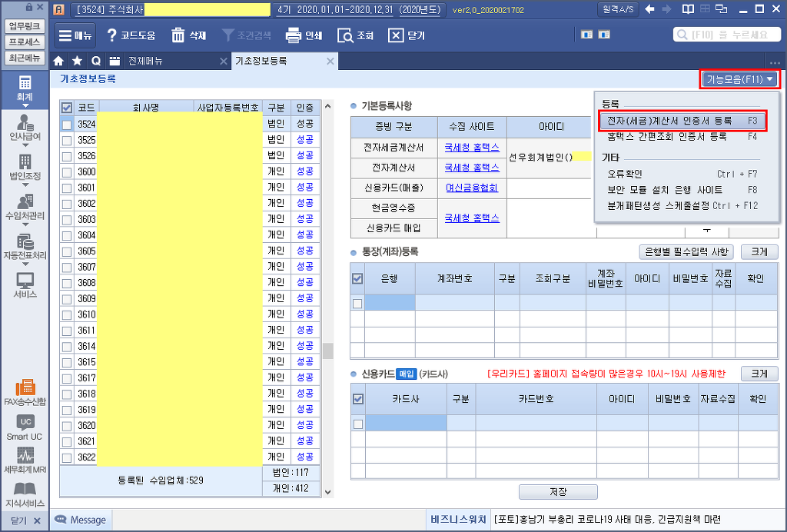Toggle the select-all checkbox in company list header
Viewport: 787px width, 532px height.
67,108
